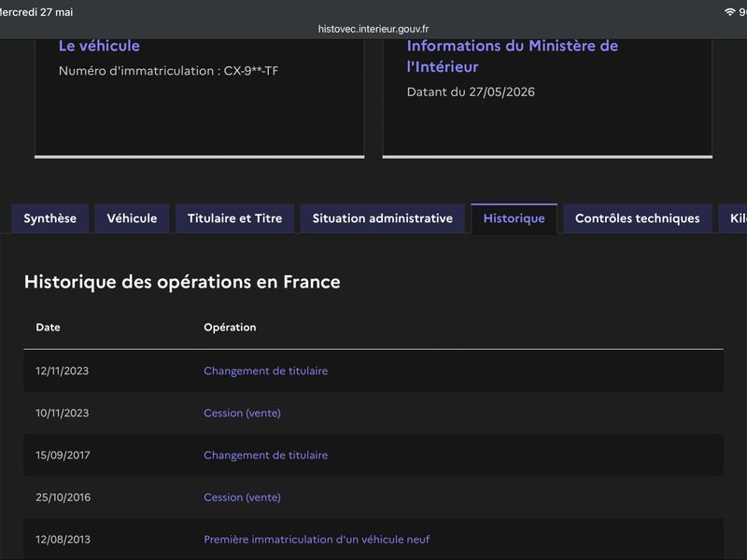Click Cession (vente) dated 25/10/2016

click(242, 497)
